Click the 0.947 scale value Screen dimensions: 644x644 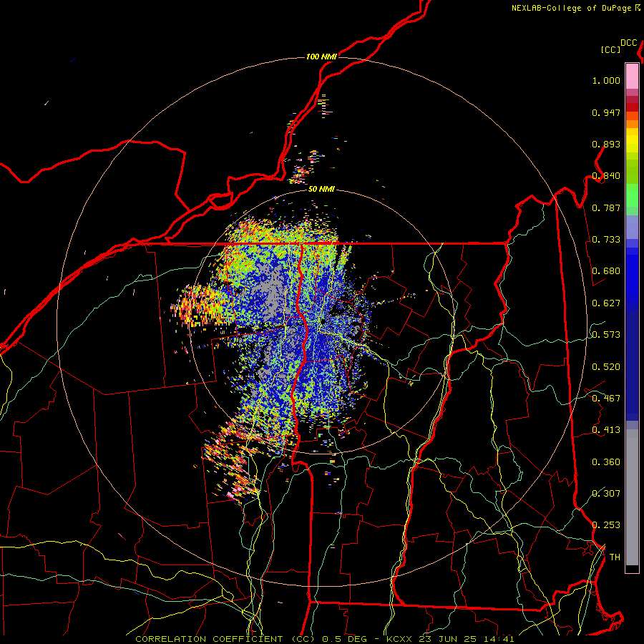(x=606, y=112)
